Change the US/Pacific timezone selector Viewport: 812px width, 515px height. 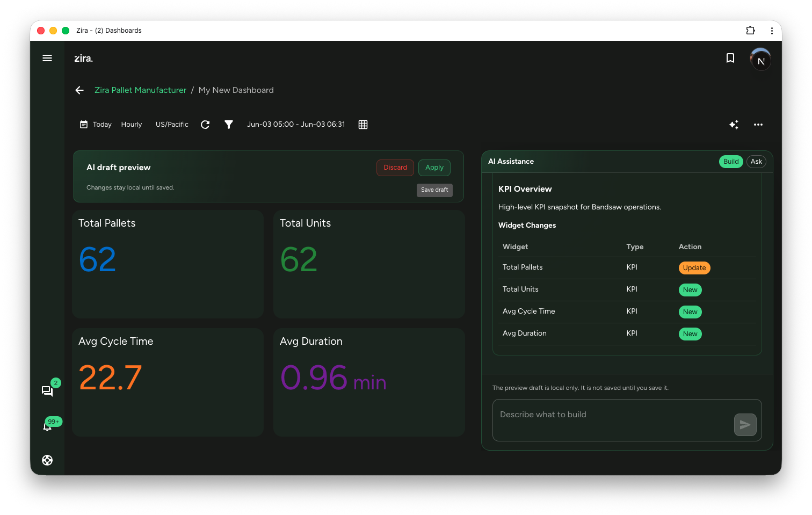(x=172, y=125)
